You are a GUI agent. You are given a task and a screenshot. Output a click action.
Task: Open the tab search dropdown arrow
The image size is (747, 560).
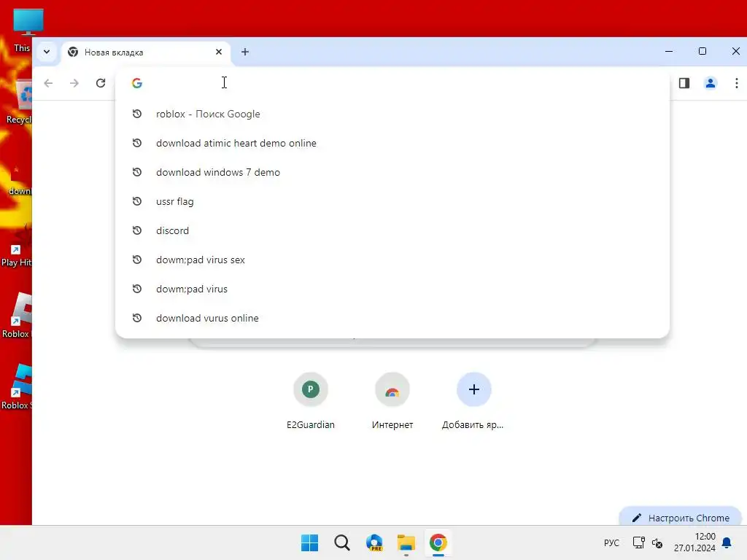47,52
